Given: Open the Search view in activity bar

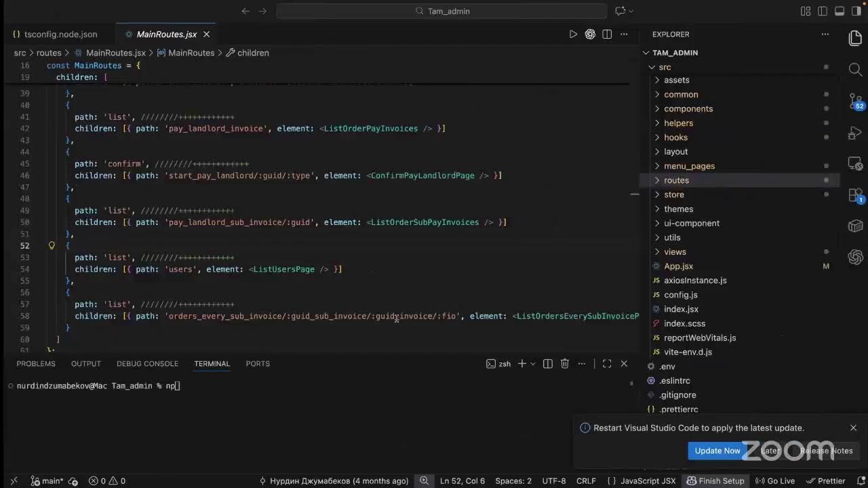Looking at the screenshot, I should (x=855, y=69).
